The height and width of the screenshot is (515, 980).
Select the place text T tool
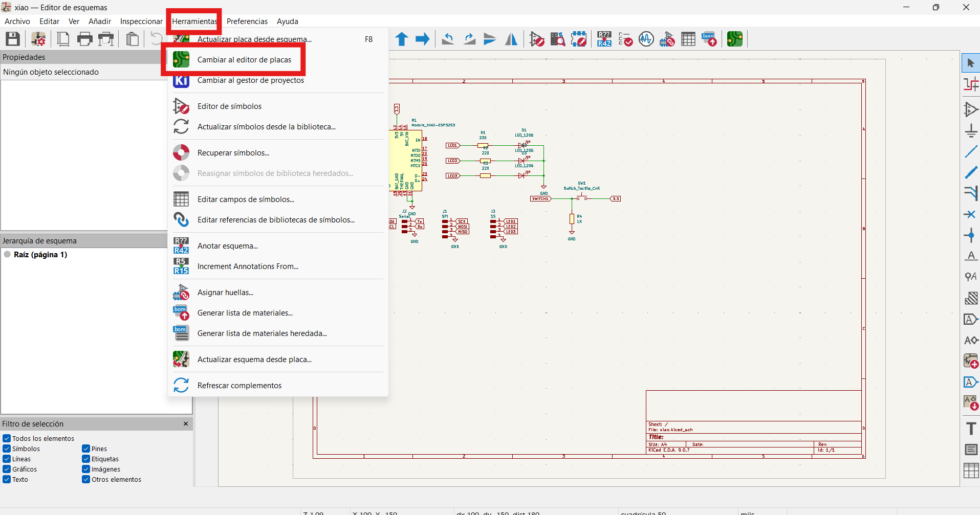[x=971, y=429]
